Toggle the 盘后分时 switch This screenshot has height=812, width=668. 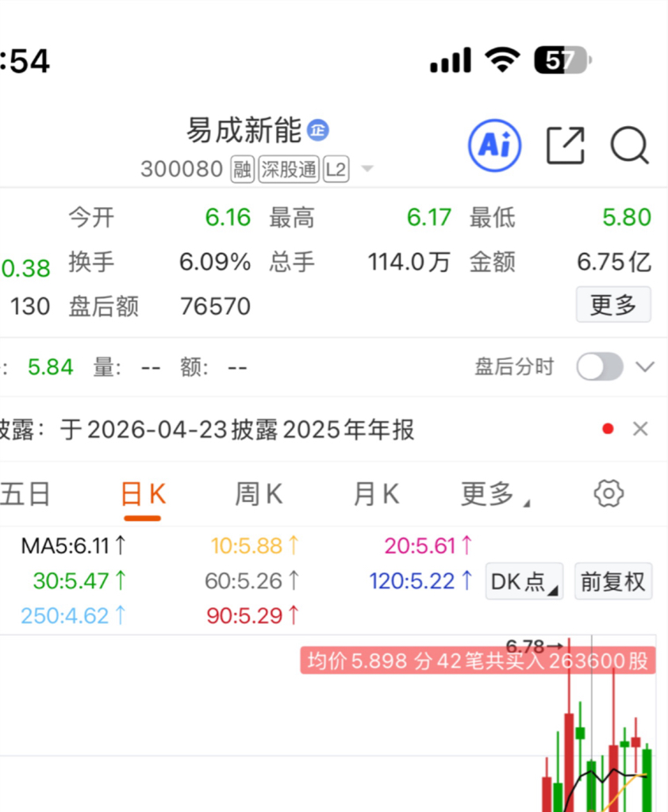tap(600, 366)
